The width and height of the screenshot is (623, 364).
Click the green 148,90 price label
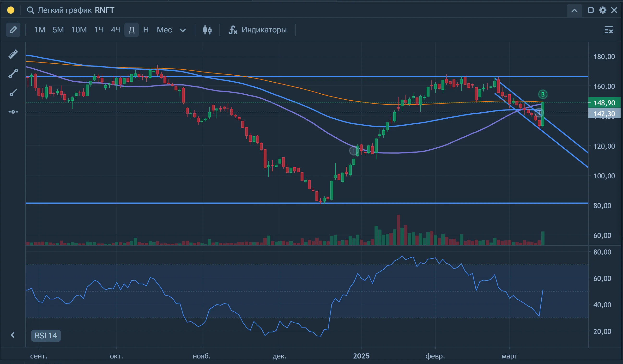pos(604,103)
